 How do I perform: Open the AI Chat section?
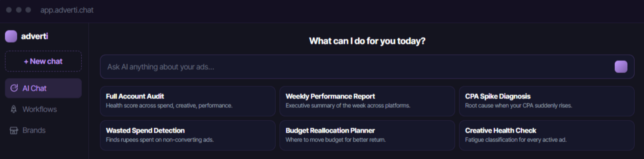[43, 88]
